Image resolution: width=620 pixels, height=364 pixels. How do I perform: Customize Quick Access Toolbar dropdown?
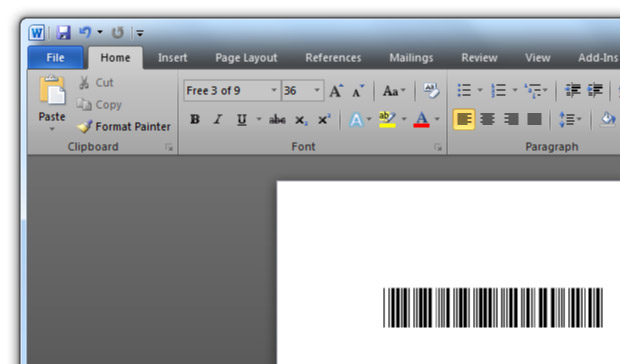(140, 33)
